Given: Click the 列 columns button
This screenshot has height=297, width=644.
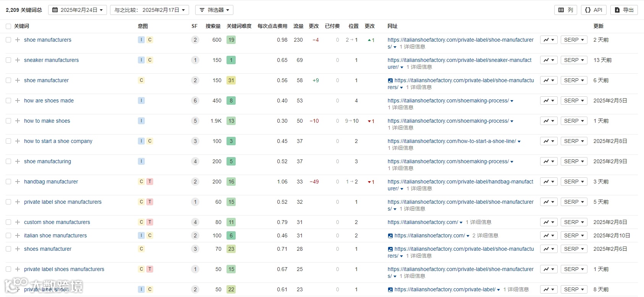Looking at the screenshot, I should click(566, 10).
